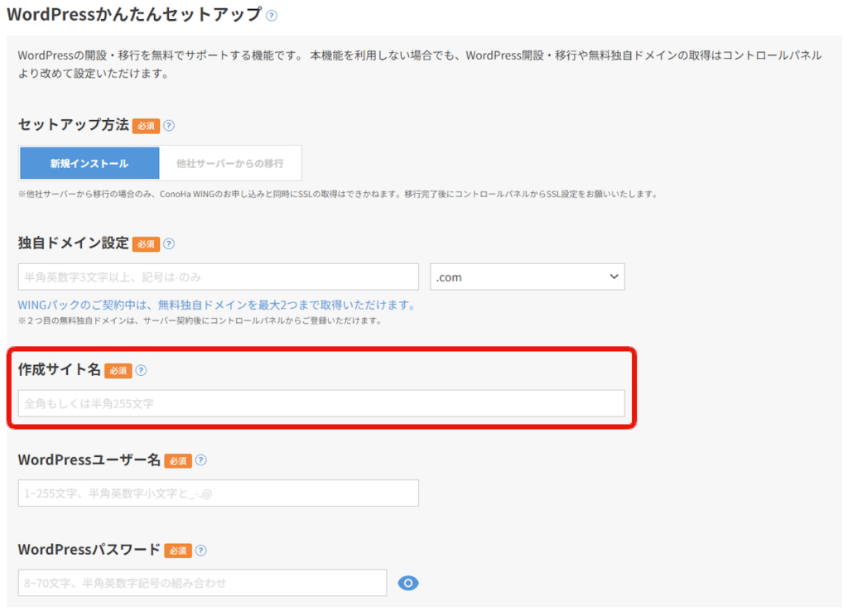Click help icon beside WordPressかんたんセットアップ title
Viewport: 848px width, 616px height.
point(272,16)
